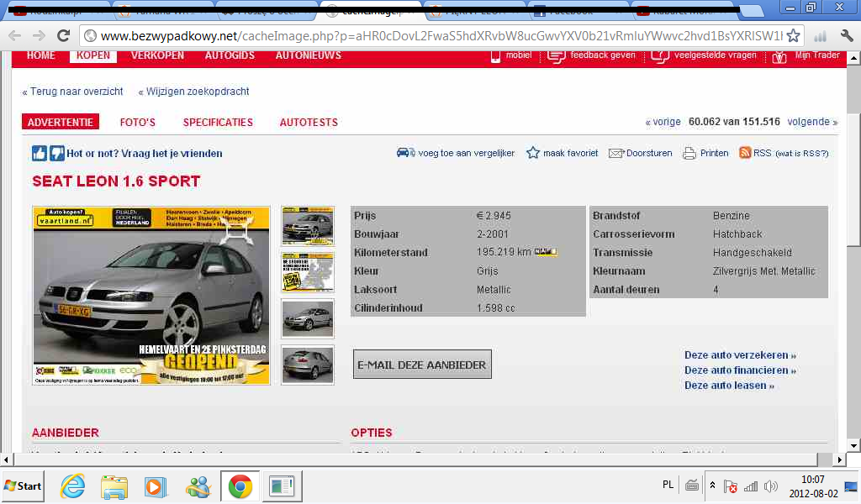
Task: Click the maak favoriet star icon
Action: [x=532, y=153]
